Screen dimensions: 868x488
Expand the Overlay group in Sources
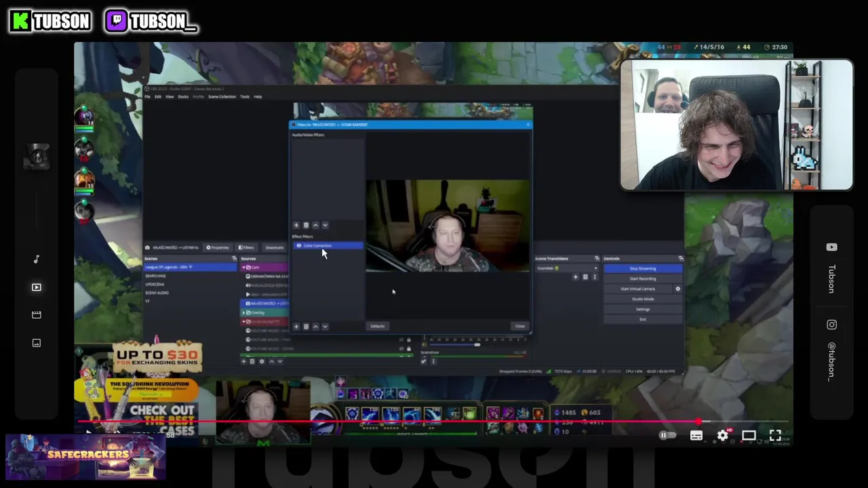(245, 312)
